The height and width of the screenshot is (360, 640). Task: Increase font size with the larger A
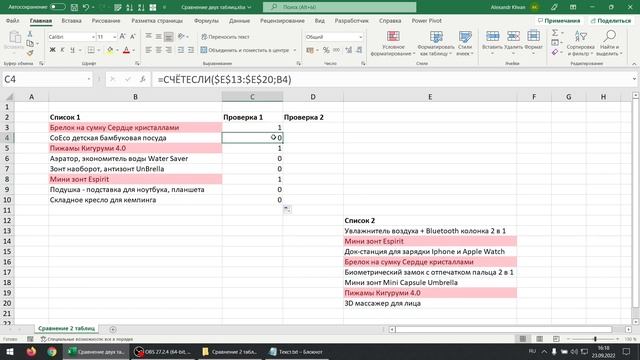click(122, 37)
